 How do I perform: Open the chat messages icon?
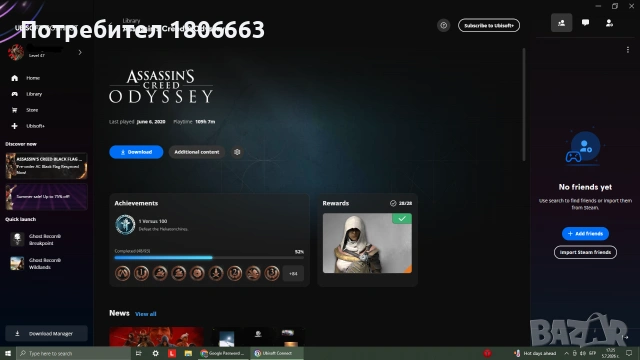pos(585,23)
